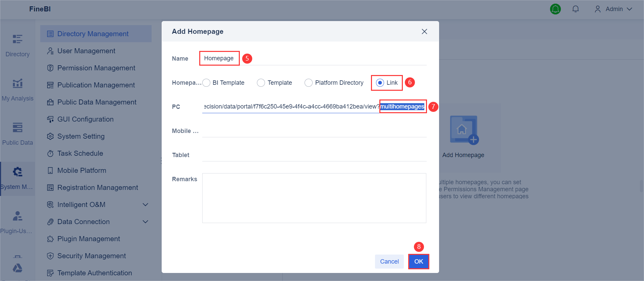Click the Name input field
Viewport: 644px width, 281px height.
coord(314,58)
